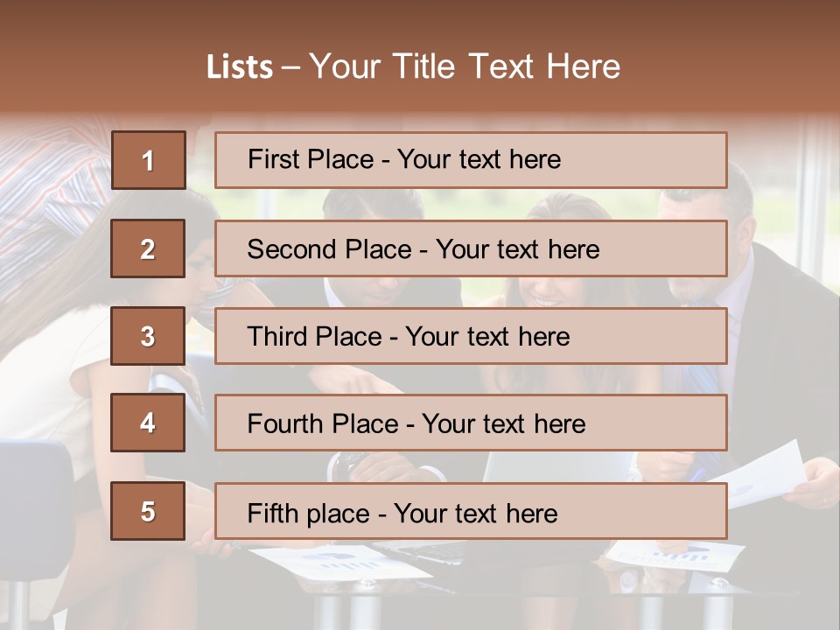Click the number 5 box
The height and width of the screenshot is (630, 840).
[148, 511]
